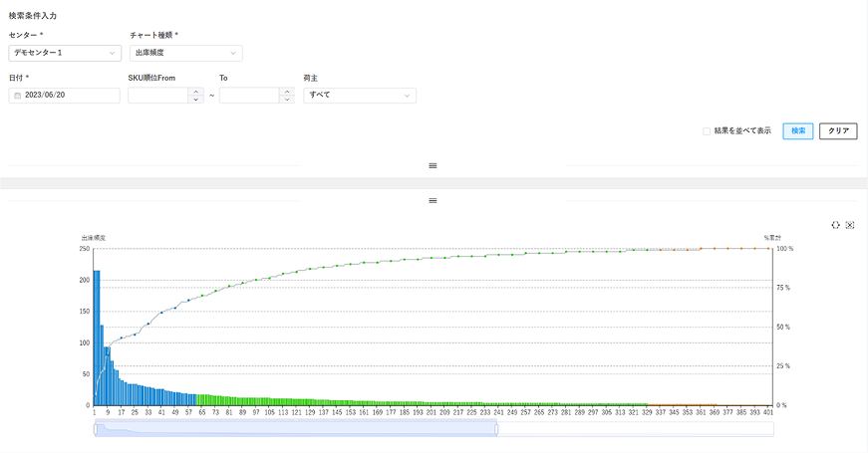Screen dimensions: 868x453
Task: Toggle chart panel using lower hamburger handle
Action: tap(433, 201)
